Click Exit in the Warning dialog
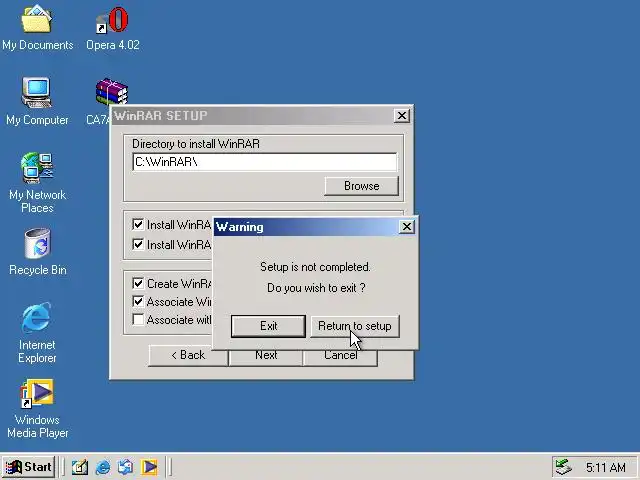The height and width of the screenshot is (480, 640). [268, 326]
